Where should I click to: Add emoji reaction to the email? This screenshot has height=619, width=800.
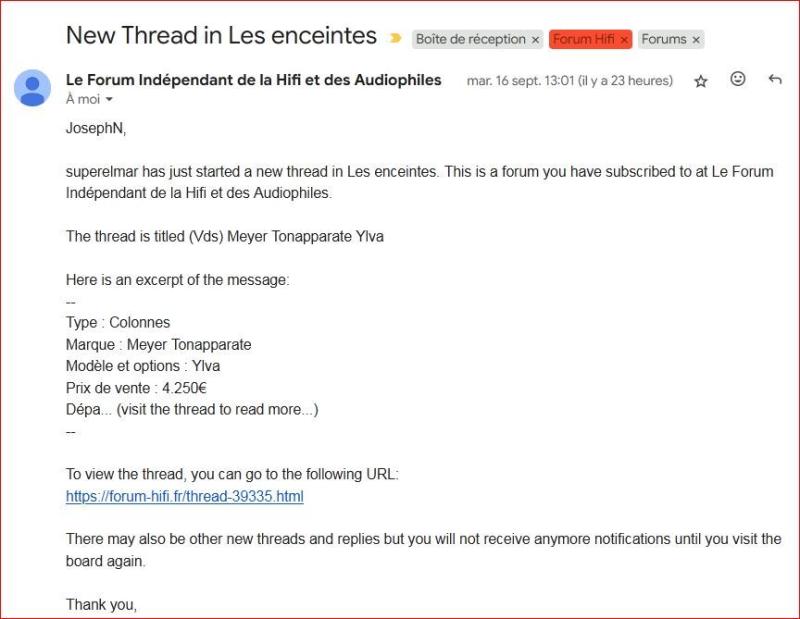pos(738,79)
